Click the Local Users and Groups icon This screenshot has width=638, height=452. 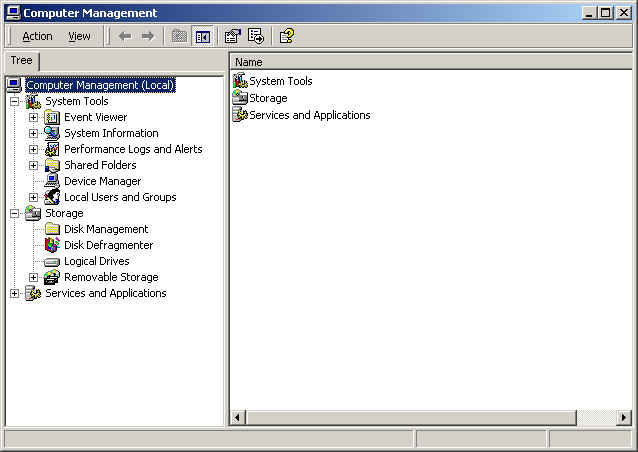click(52, 197)
